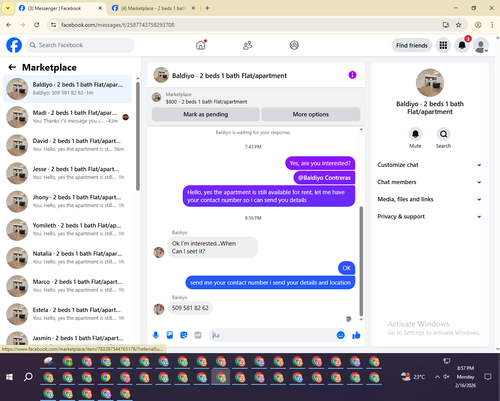500x401 pixels.
Task: Click the conversation list scrollbar
Action: (x=138, y=136)
